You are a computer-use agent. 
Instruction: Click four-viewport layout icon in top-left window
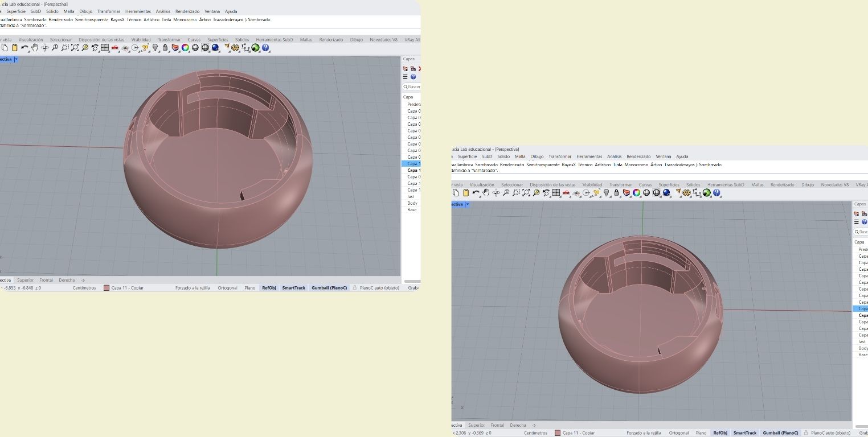(105, 48)
